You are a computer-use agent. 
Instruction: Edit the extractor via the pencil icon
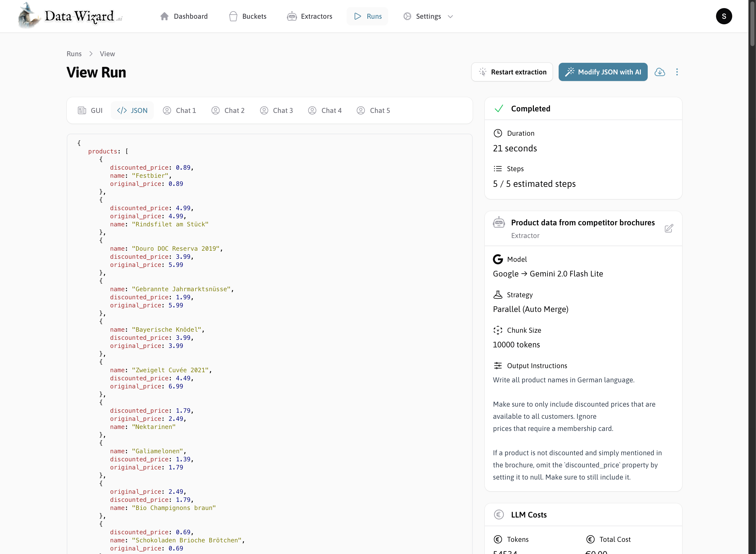pos(669,228)
